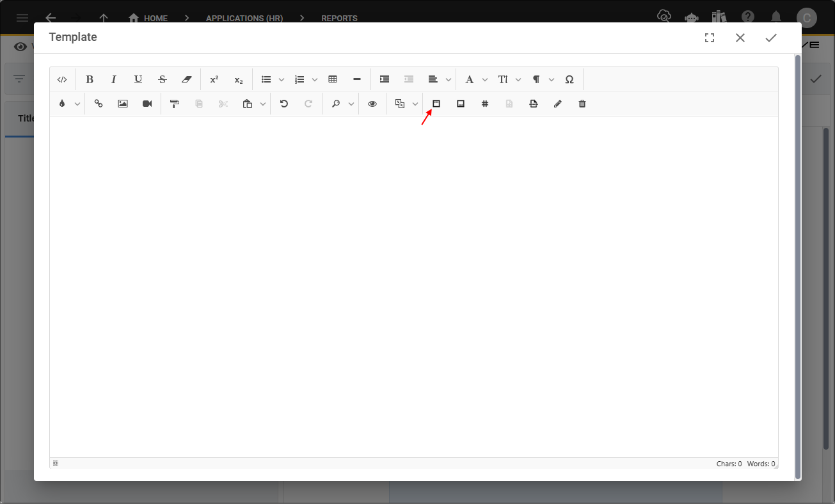The width and height of the screenshot is (835, 504).
Task: Insert a video into the template
Action: [x=147, y=104]
